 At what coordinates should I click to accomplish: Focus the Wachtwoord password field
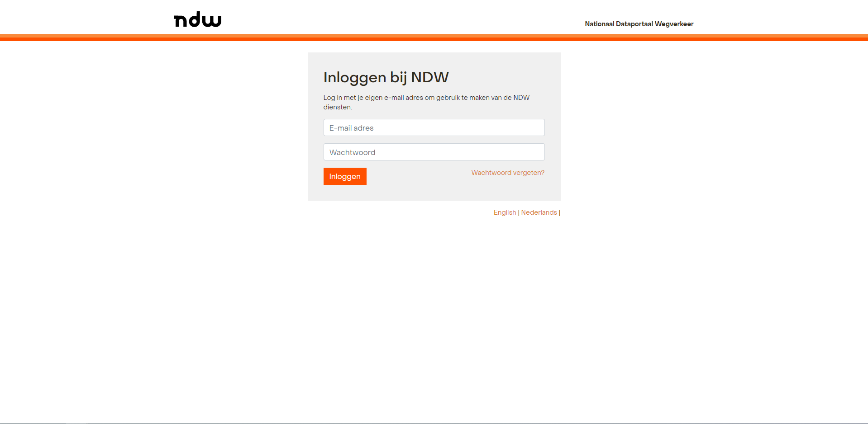pos(434,152)
